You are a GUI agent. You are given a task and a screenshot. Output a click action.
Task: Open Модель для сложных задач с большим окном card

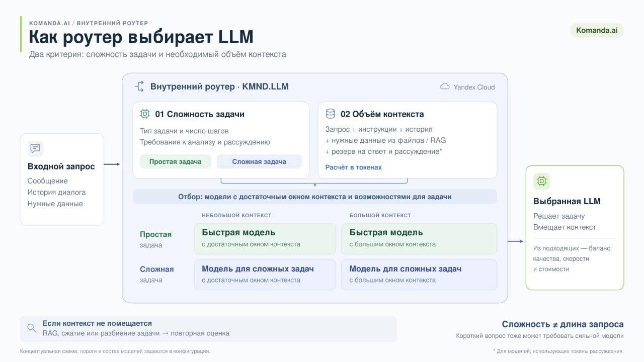pyautogui.click(x=419, y=275)
